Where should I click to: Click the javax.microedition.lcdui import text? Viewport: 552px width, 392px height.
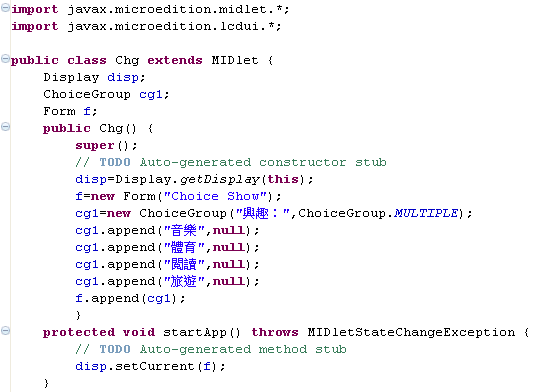click(174, 26)
